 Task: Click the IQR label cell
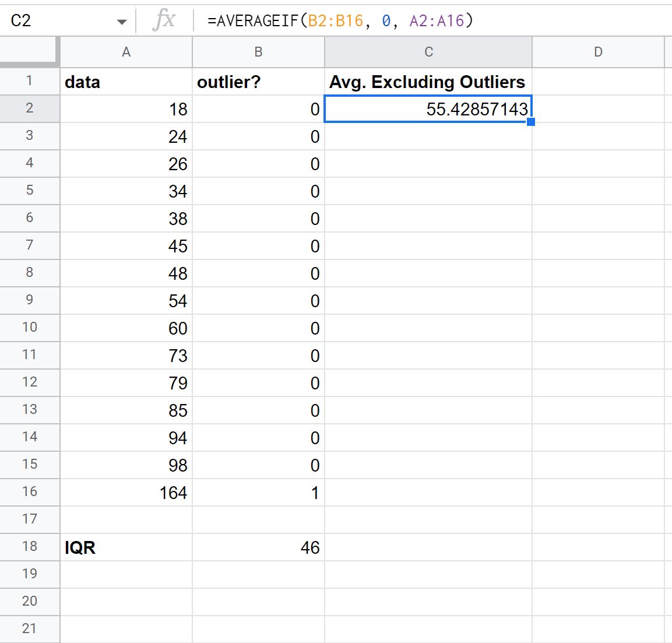126,547
